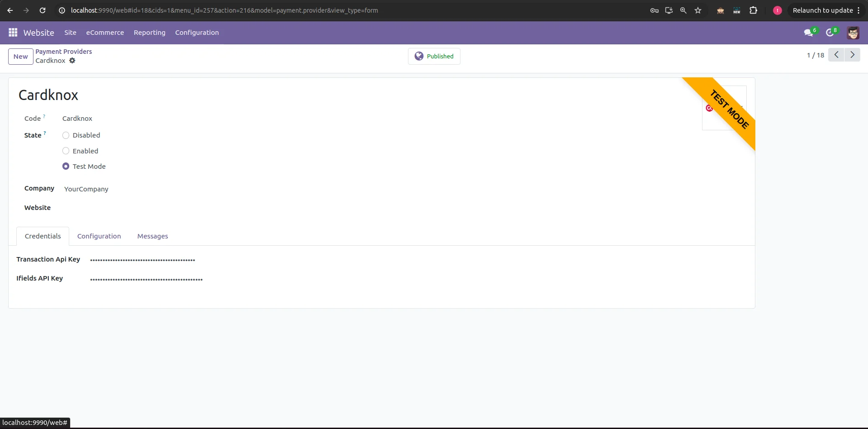
Task: Open the Odoo apps grid menu
Action: point(13,33)
